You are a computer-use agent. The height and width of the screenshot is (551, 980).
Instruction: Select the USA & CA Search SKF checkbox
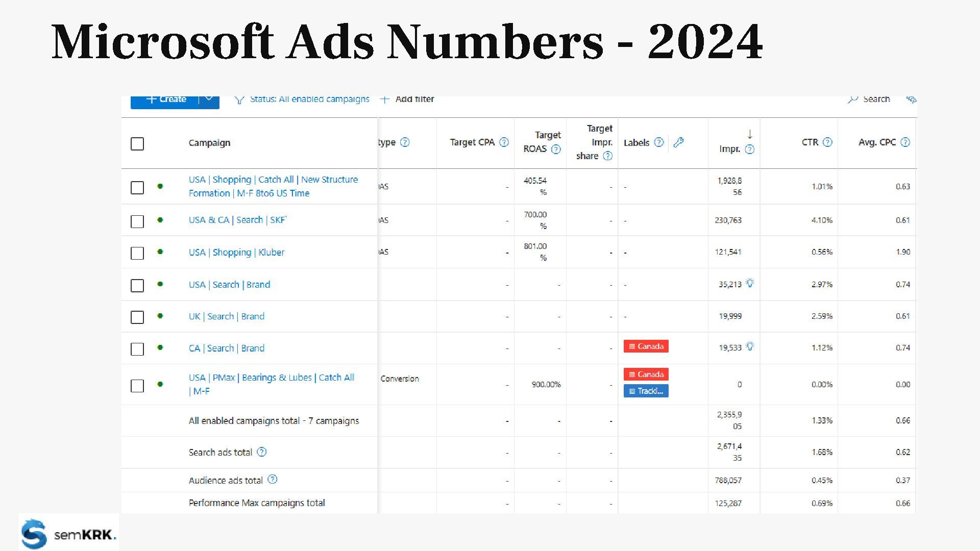coord(137,221)
